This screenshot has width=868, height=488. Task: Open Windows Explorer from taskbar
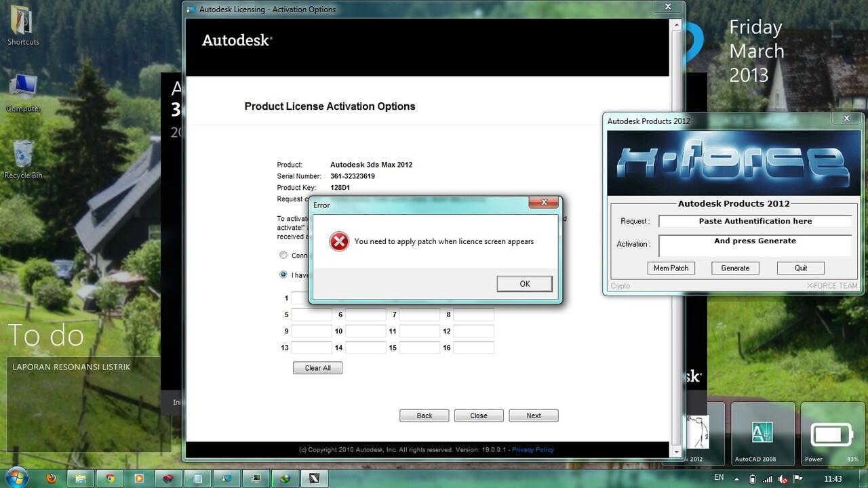[80, 478]
